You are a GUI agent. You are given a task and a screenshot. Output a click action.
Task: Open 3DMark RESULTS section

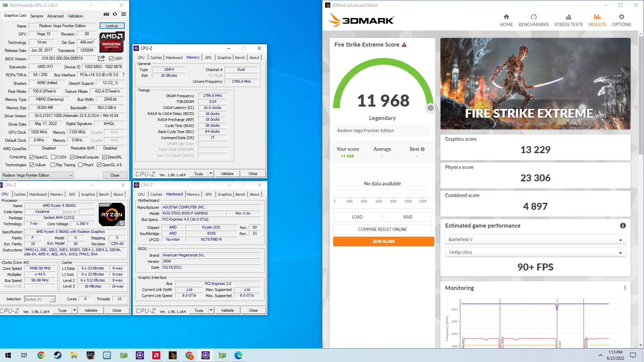point(597,20)
